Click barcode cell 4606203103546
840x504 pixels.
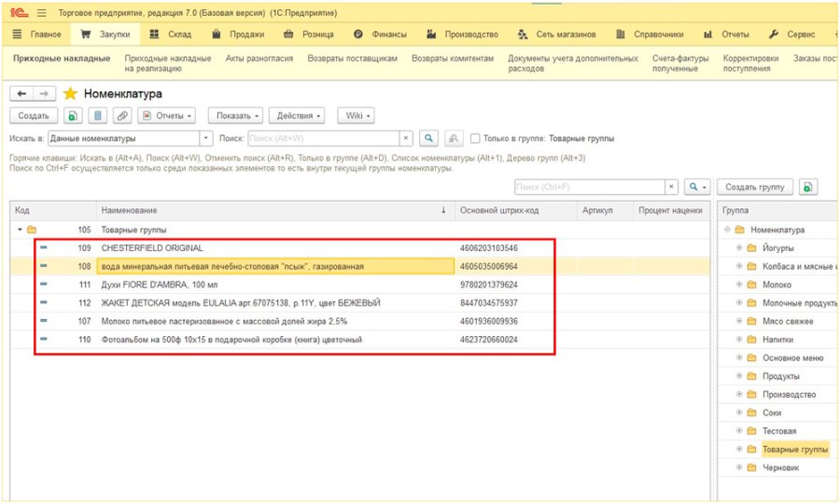pyautogui.click(x=488, y=248)
